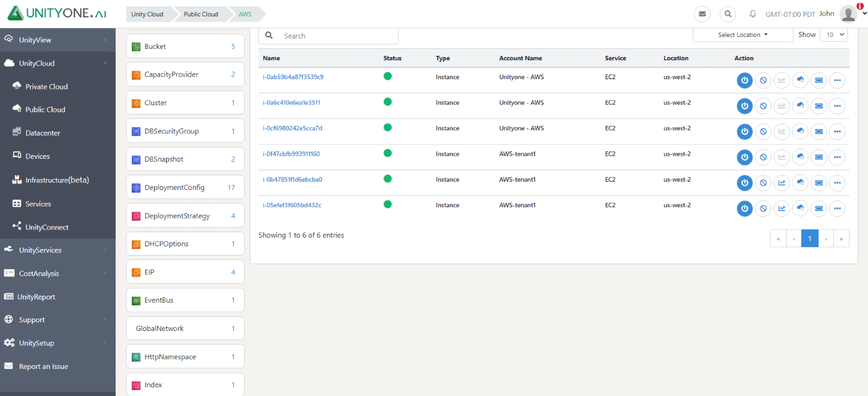Expand the UnityView sidebar menu
This screenshot has width=868, height=396.
point(58,40)
